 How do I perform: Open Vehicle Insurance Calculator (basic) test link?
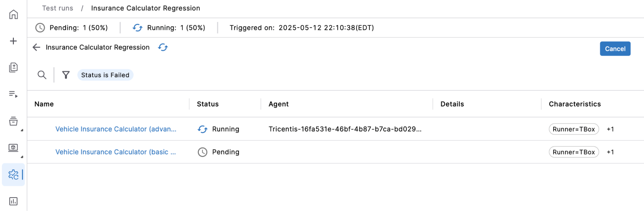point(116,152)
